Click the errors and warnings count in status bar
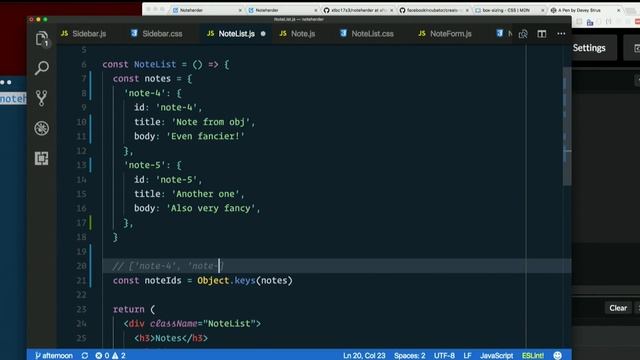 point(110,356)
